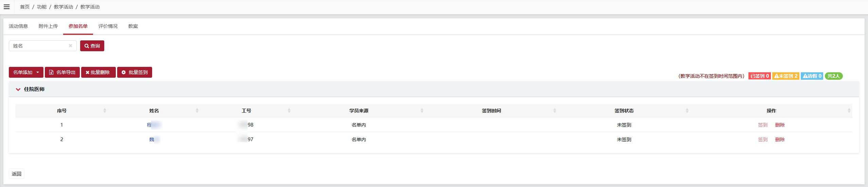The image size is (868, 187).
Task: Open the hamburger sidebar menu
Action: click(x=6, y=7)
